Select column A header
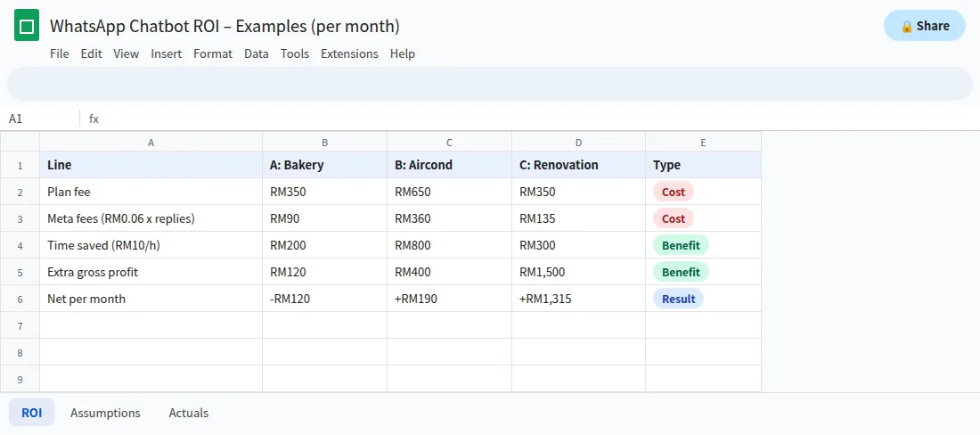 pos(151,143)
